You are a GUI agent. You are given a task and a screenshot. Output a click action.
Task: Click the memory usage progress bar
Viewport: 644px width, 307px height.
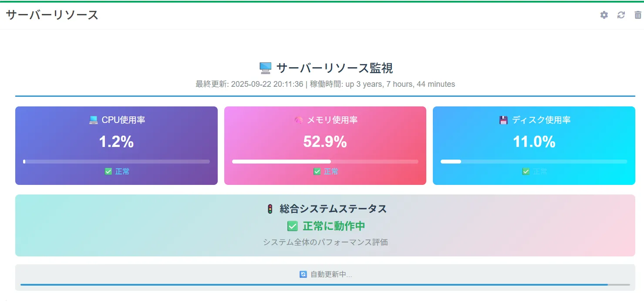(x=325, y=161)
